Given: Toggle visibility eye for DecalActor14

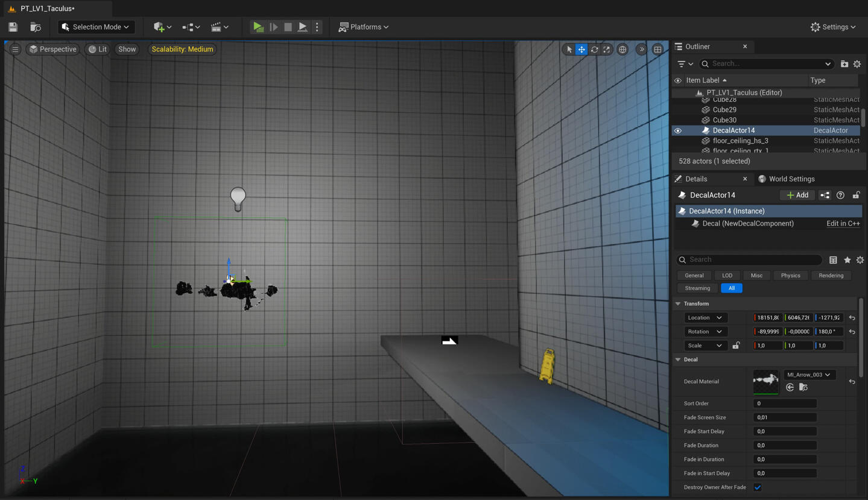Looking at the screenshot, I should (x=678, y=130).
